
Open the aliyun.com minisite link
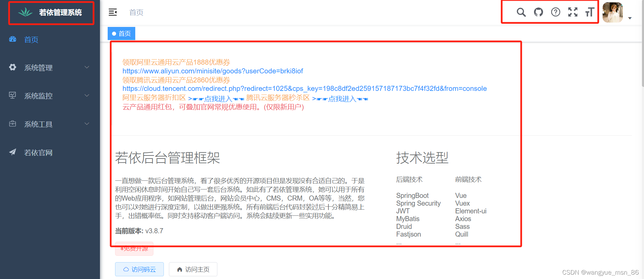(x=213, y=71)
